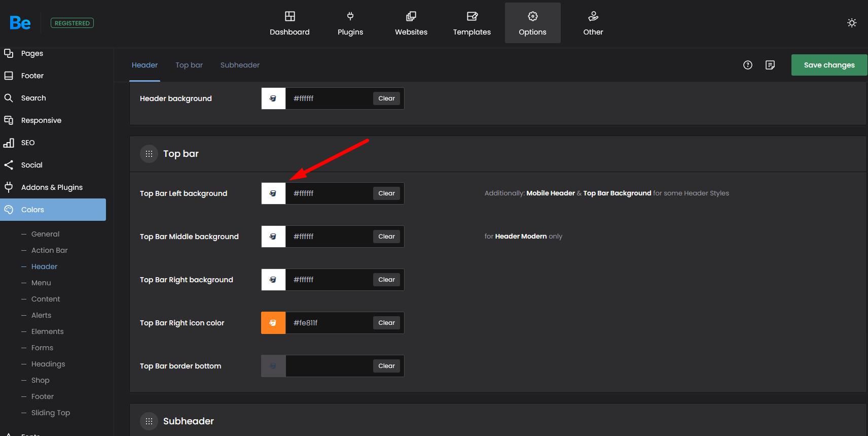The image size is (868, 436).
Task: Select Headings under Colors
Action: 48,364
